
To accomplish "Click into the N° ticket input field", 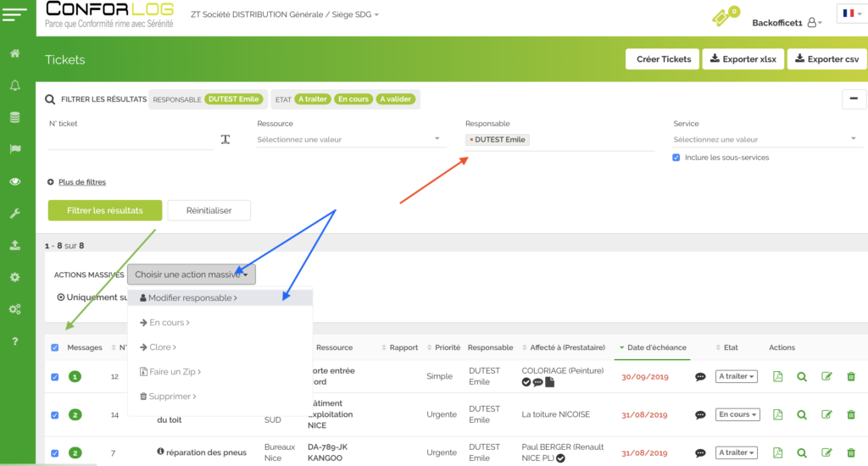I will pos(131,140).
